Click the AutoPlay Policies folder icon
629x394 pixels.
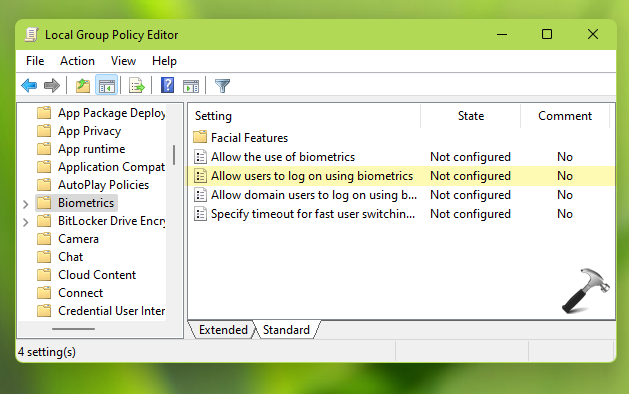pos(44,185)
